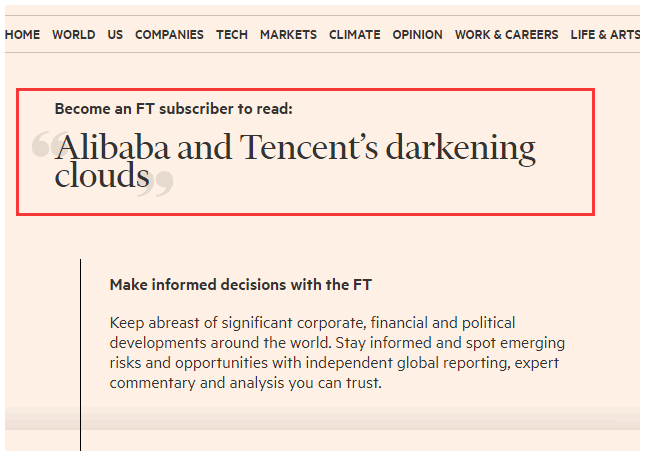Click the 'Keep abreast of significant corporate' paragraph

click(336, 353)
